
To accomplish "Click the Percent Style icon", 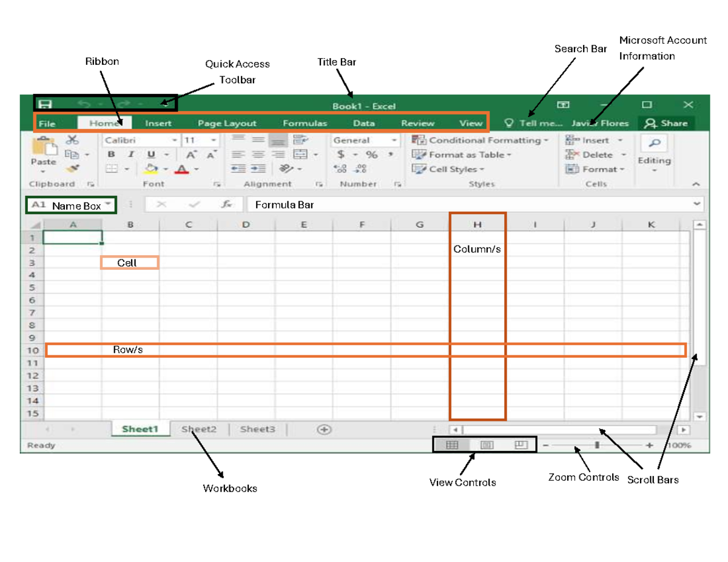I will coord(371,155).
